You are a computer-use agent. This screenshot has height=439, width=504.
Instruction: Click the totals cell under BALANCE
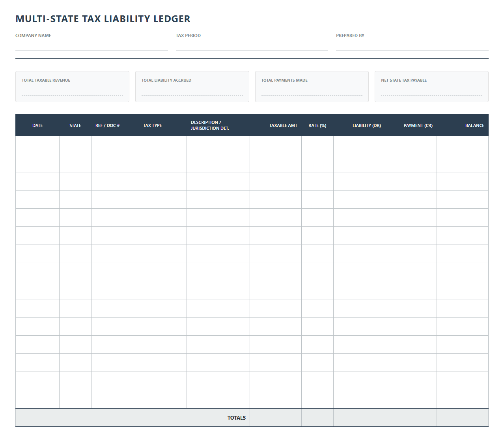coord(463,418)
